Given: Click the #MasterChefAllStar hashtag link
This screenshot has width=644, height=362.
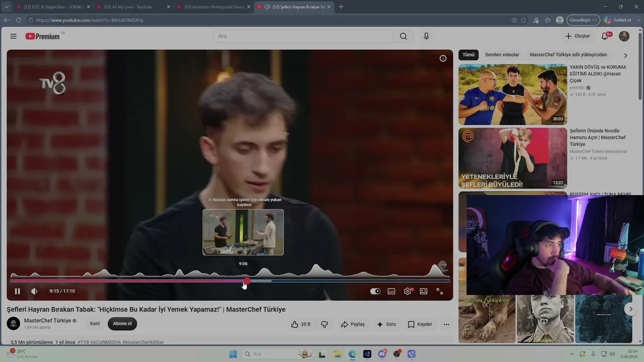Looking at the screenshot, I should (143, 342).
